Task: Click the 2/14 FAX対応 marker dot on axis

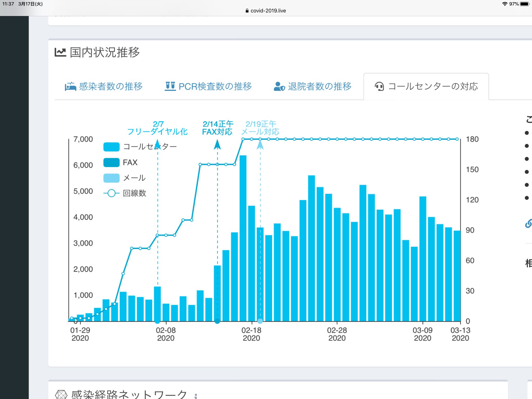Action: [x=217, y=321]
